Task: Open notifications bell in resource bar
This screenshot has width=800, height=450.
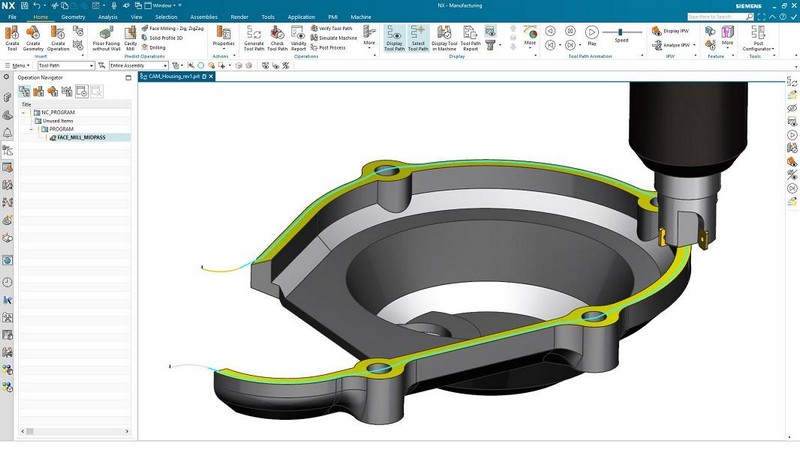Action: coord(7,133)
